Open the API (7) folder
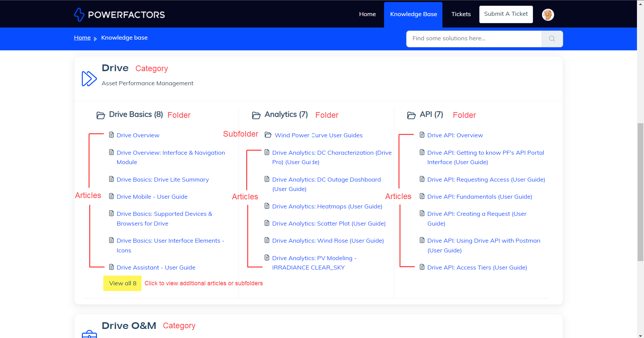644x338 pixels. coord(431,114)
